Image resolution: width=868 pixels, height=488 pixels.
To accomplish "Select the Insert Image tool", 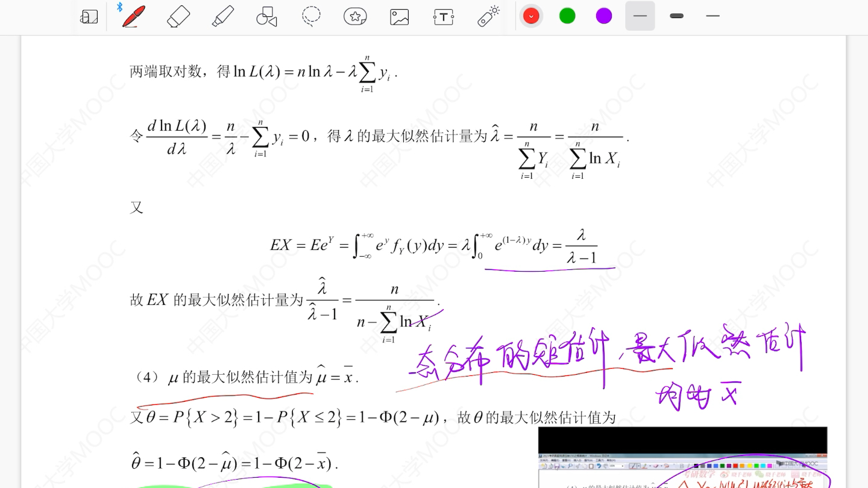I will point(400,17).
